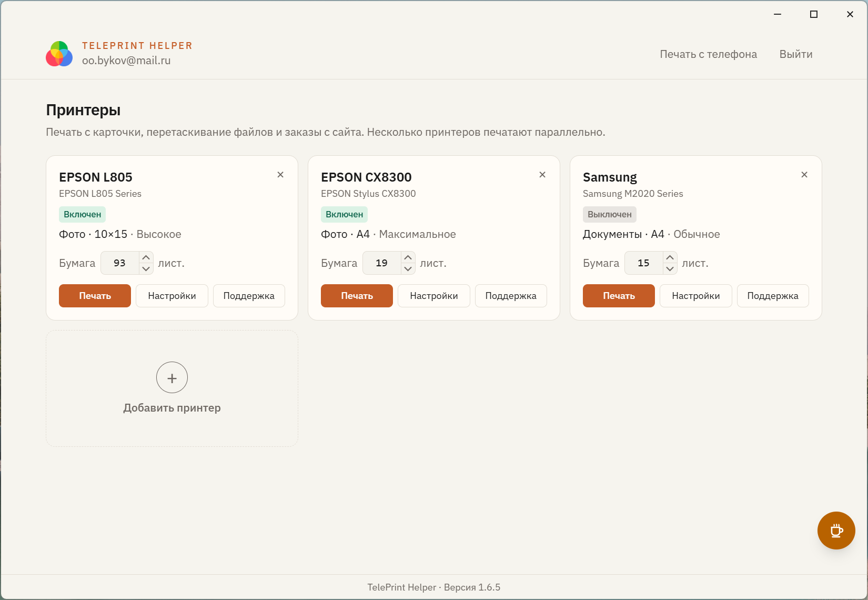Click the Samsung card title
The width and height of the screenshot is (868, 600).
[x=610, y=177]
